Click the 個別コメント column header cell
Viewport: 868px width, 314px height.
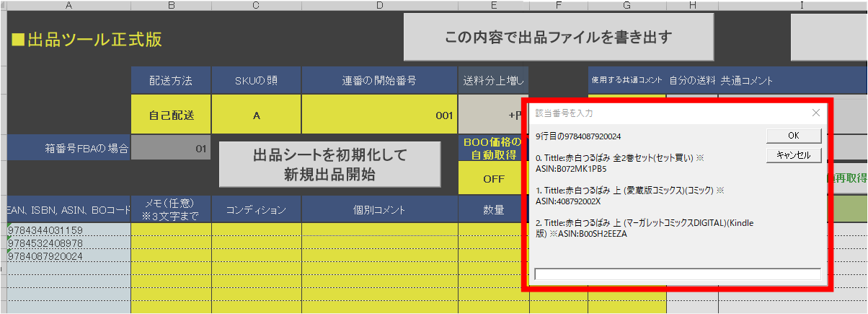[x=379, y=209]
